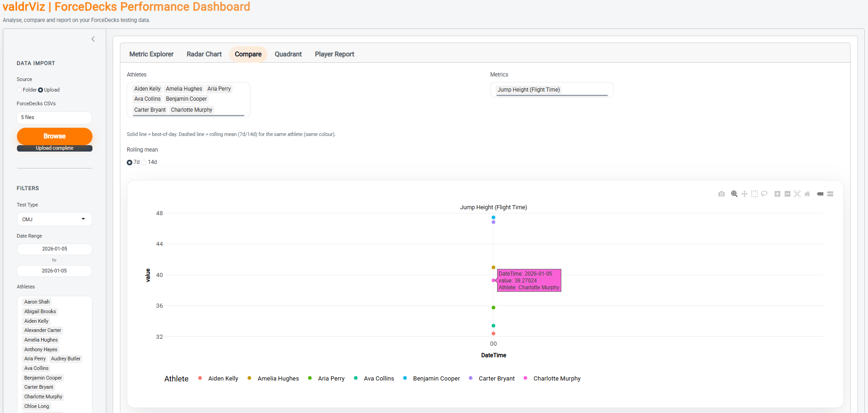Select Anthony Hayes in sidebar athlete filter
Image resolution: width=868 pixels, height=413 pixels.
[41, 350]
